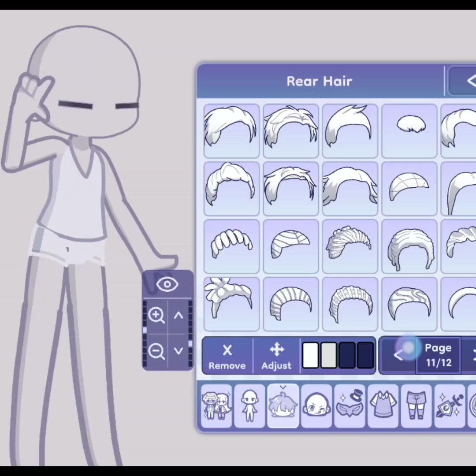This screenshot has height=476, width=476.
Task: Choose the palm-tree topknot hairstyle thumbnail
Action: click(x=231, y=304)
